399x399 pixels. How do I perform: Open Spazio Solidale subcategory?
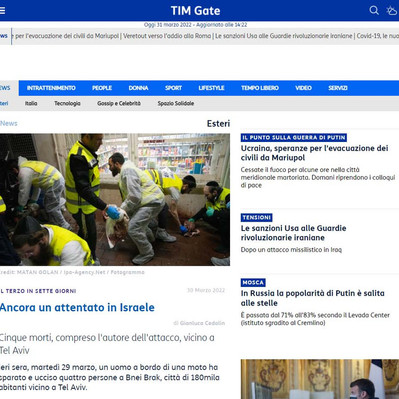(176, 103)
